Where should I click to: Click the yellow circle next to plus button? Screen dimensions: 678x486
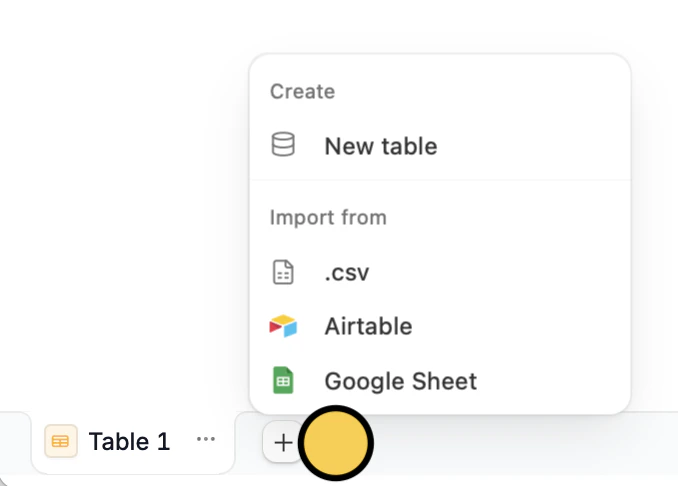click(336, 443)
